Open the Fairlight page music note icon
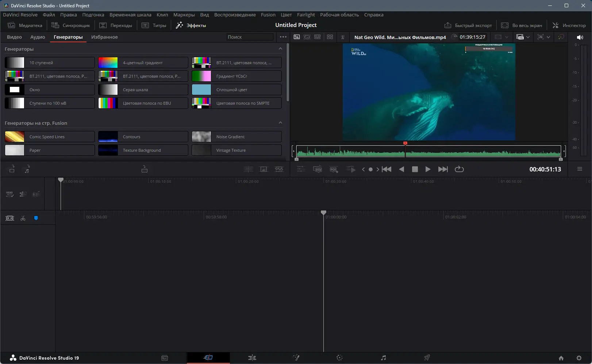The image size is (592, 364). (x=383, y=358)
